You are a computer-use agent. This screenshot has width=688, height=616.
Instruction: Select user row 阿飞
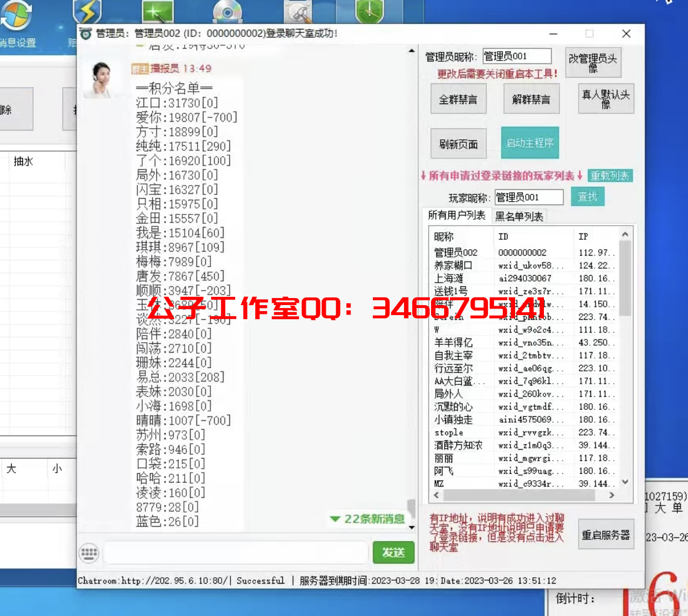coord(523,471)
